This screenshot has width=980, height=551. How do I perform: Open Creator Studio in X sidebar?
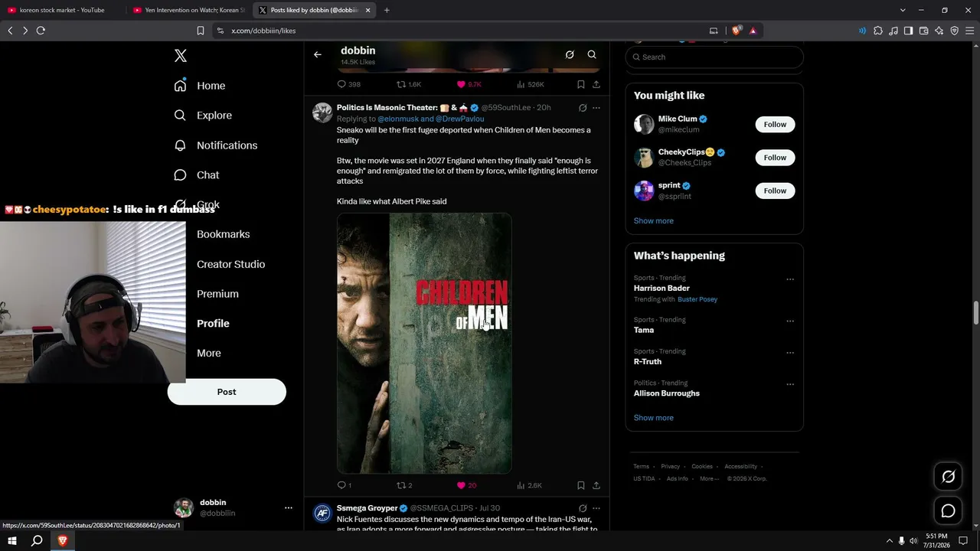coord(230,264)
